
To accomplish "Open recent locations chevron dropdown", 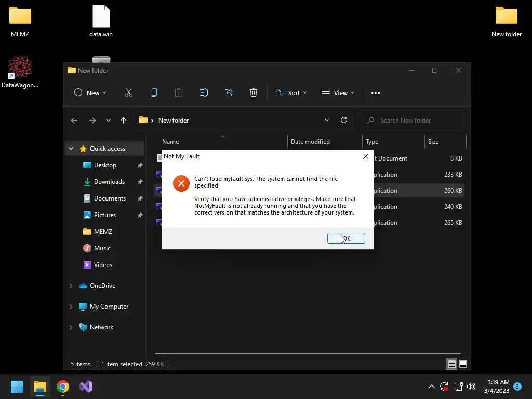I will point(108,121).
